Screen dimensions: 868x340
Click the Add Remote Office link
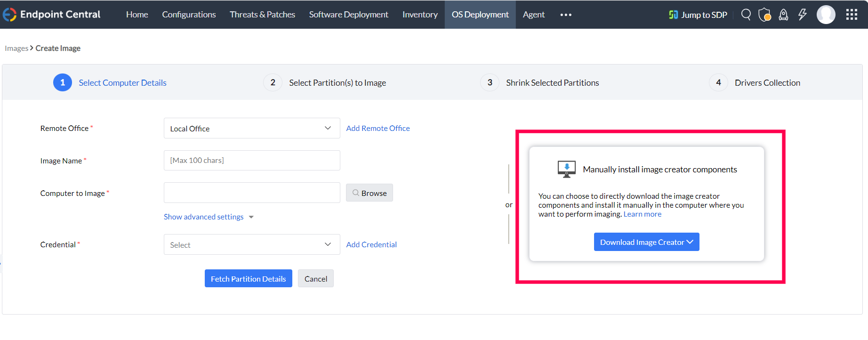point(378,128)
